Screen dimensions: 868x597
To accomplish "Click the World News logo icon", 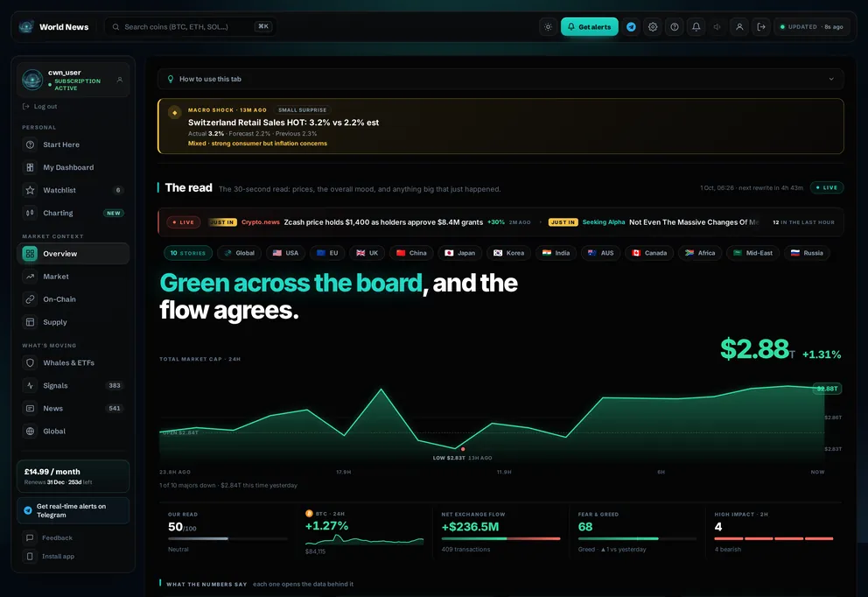I will click(26, 26).
